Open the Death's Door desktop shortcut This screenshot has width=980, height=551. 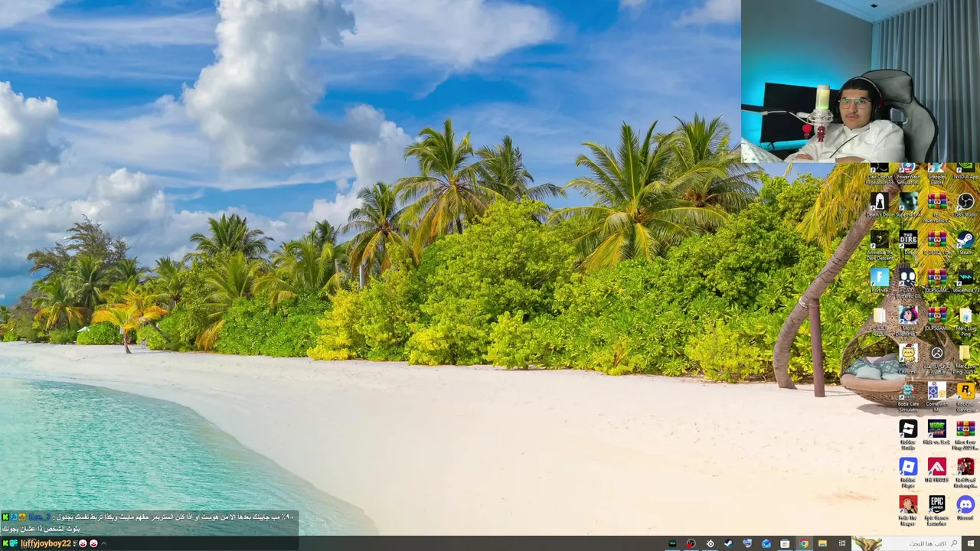click(x=879, y=204)
